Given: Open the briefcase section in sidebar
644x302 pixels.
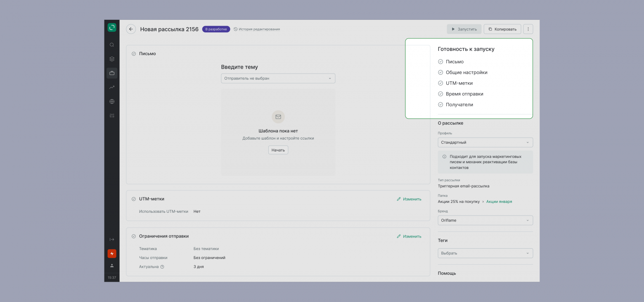Looking at the screenshot, I should click(112, 73).
